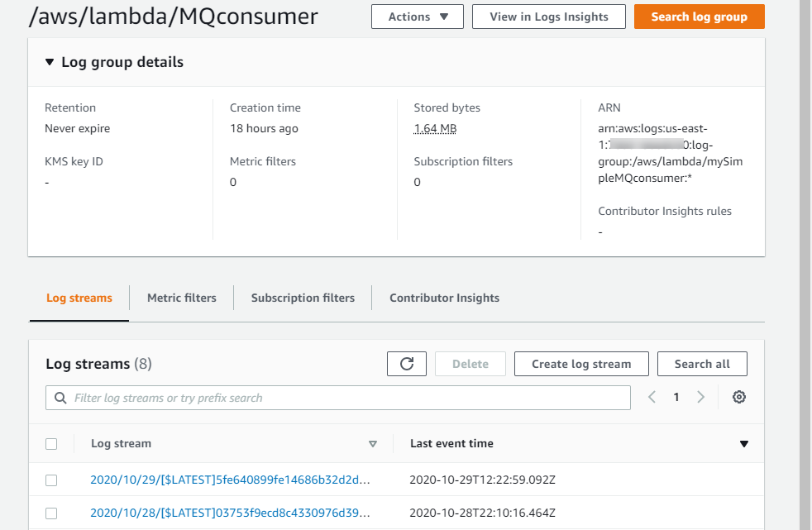Open log streams table settings gear
Viewport: 812px width, 530px height.
tap(739, 397)
